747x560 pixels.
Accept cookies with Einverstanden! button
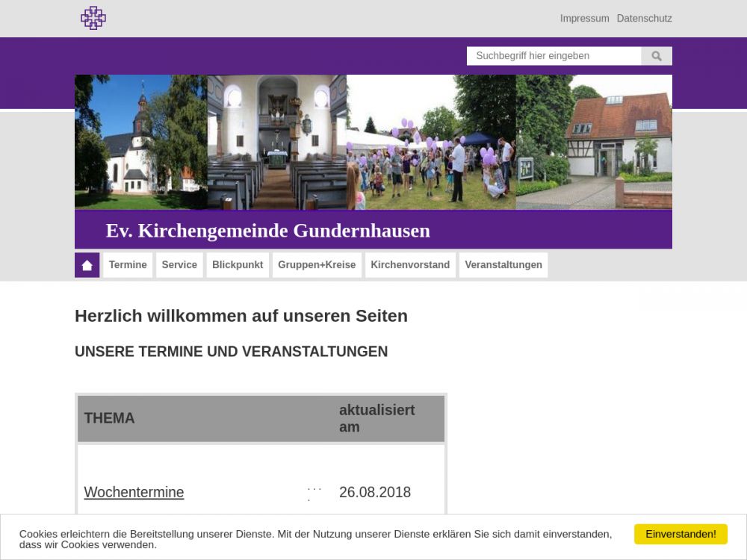[681, 534]
